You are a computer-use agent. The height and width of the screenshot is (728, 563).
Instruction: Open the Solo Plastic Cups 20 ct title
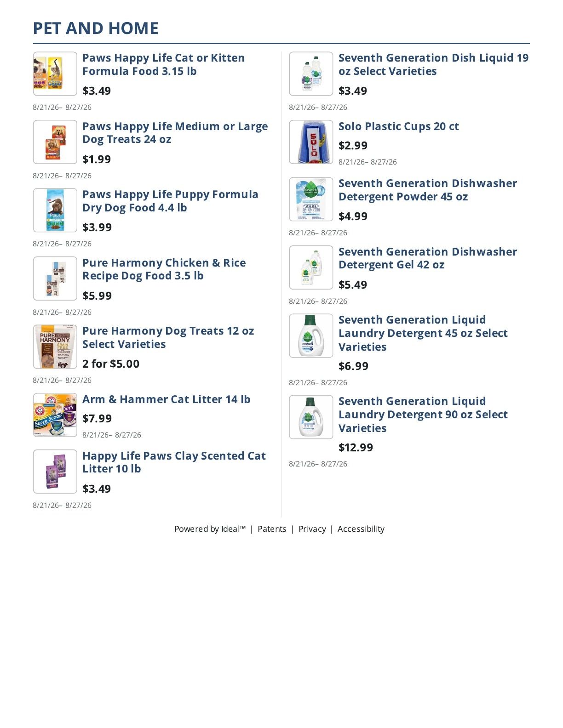tap(399, 126)
